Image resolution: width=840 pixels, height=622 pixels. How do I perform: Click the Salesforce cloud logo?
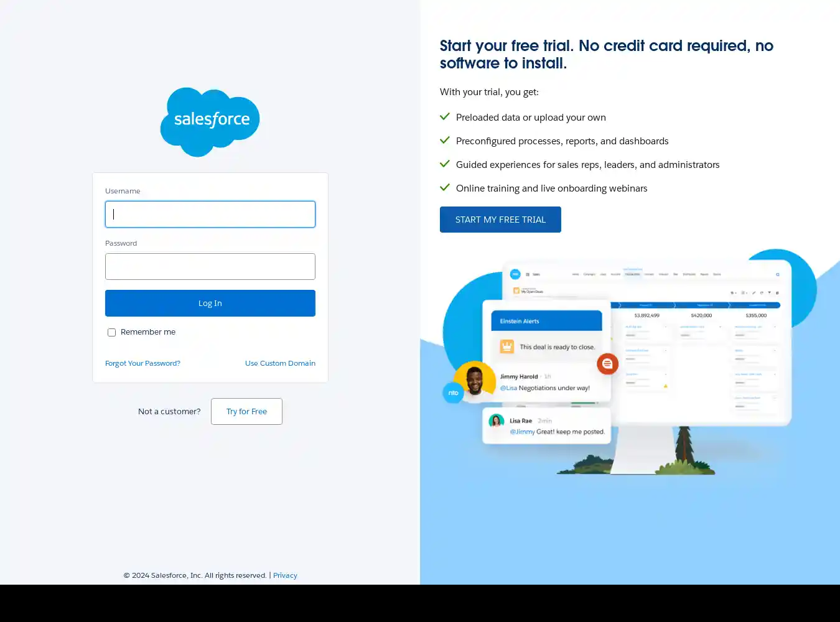coord(210,122)
